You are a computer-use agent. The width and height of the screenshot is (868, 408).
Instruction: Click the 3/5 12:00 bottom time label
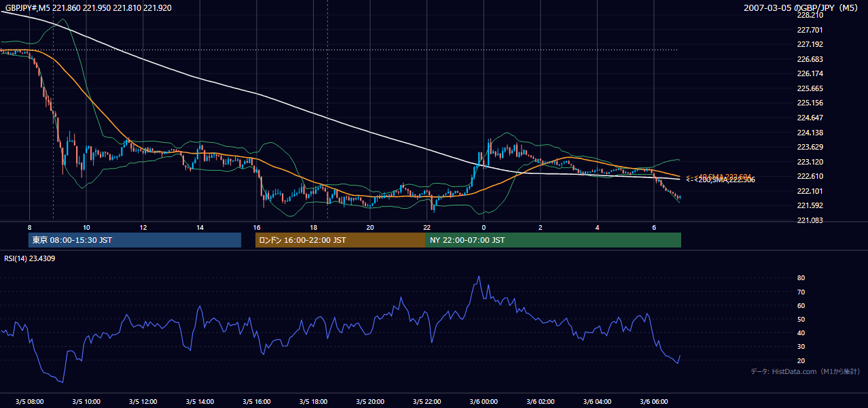[x=143, y=401]
